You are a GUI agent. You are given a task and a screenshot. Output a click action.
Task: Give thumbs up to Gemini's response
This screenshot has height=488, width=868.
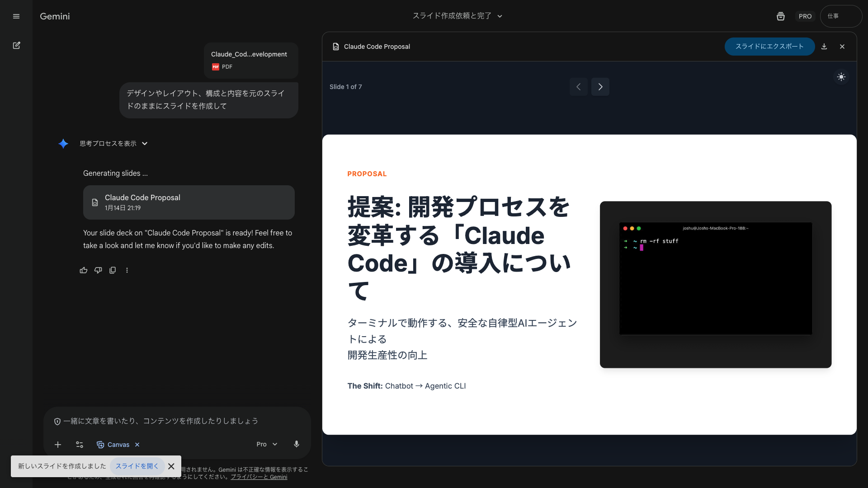tap(84, 270)
